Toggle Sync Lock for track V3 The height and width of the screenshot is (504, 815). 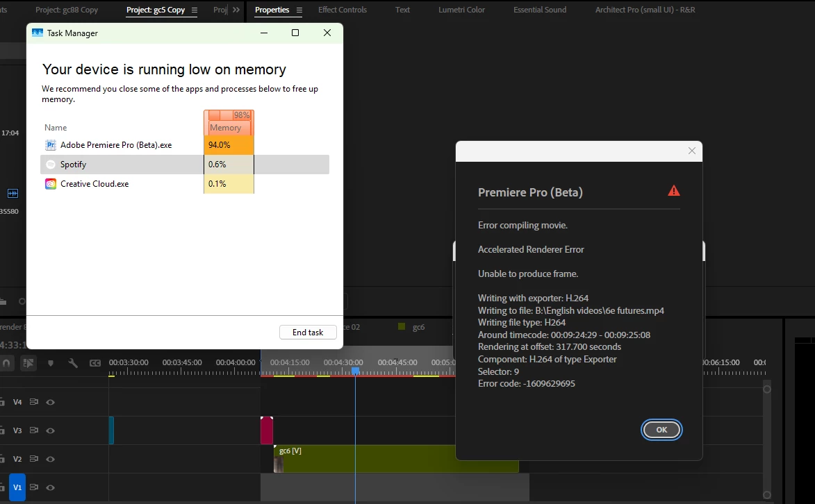pos(34,430)
